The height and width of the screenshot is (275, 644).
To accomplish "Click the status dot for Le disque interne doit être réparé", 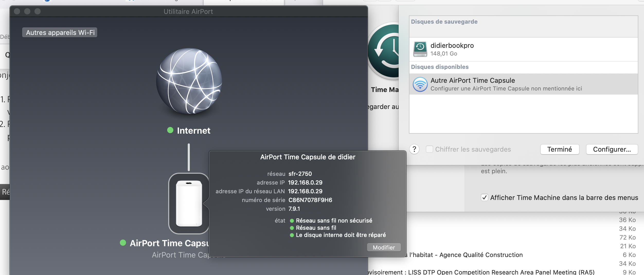I will 292,235.
